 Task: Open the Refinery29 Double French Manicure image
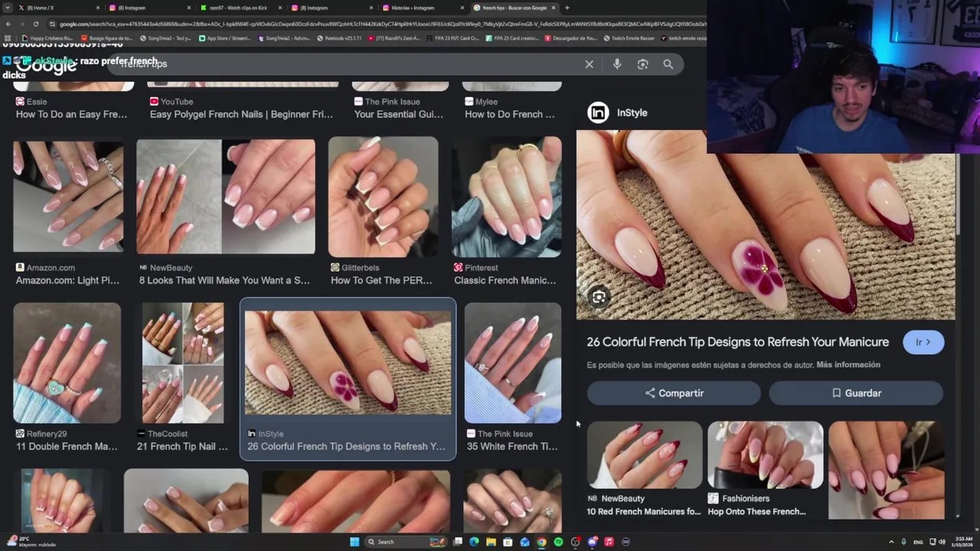pyautogui.click(x=67, y=363)
